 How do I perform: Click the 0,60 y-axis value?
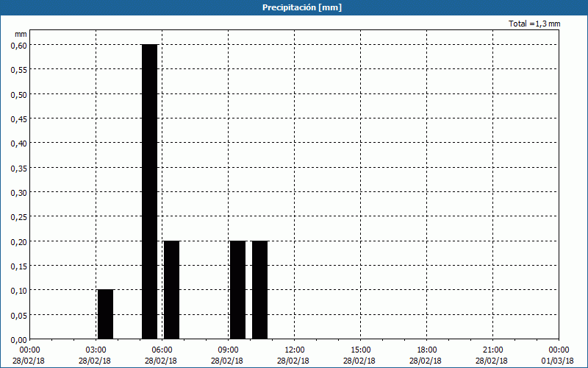point(19,46)
